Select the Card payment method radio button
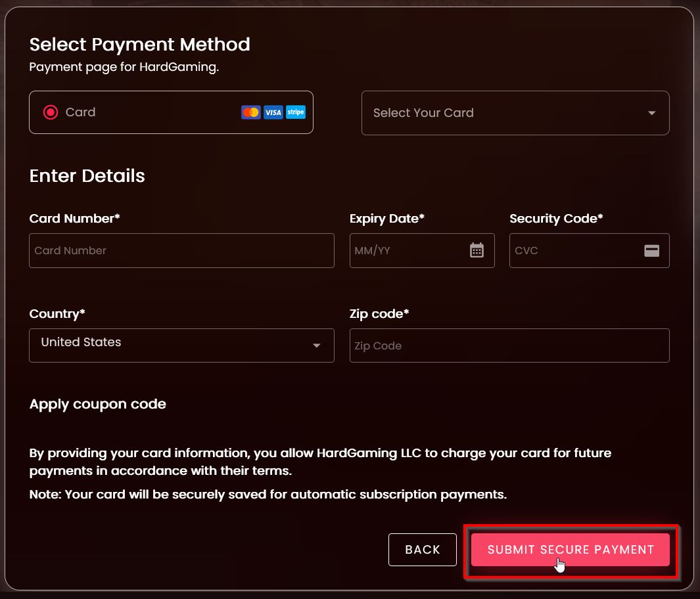 (x=50, y=112)
